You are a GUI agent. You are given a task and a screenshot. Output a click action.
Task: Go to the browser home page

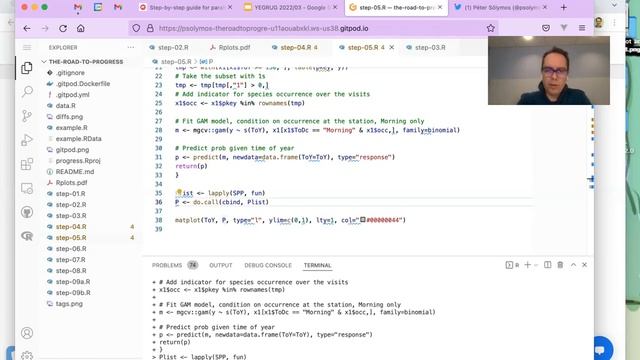81,28
